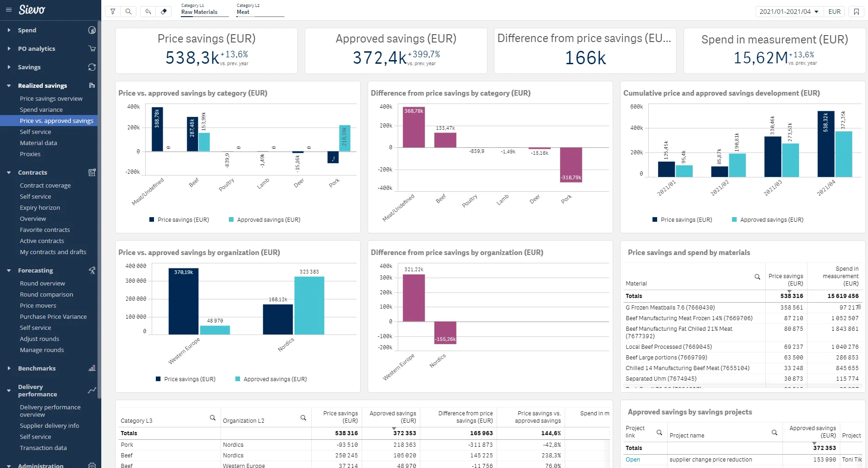Viewport: 868px width, 468px height.
Task: Click search icon in Category L3 column
Action: point(213,418)
